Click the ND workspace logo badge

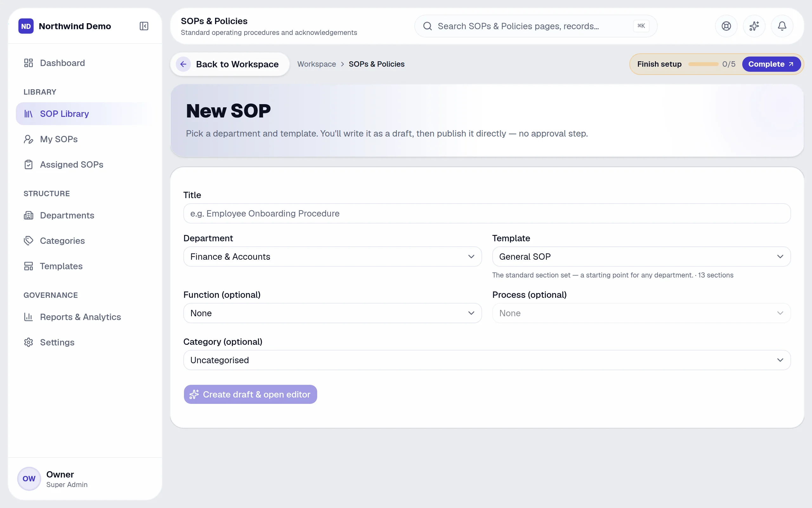(26, 26)
